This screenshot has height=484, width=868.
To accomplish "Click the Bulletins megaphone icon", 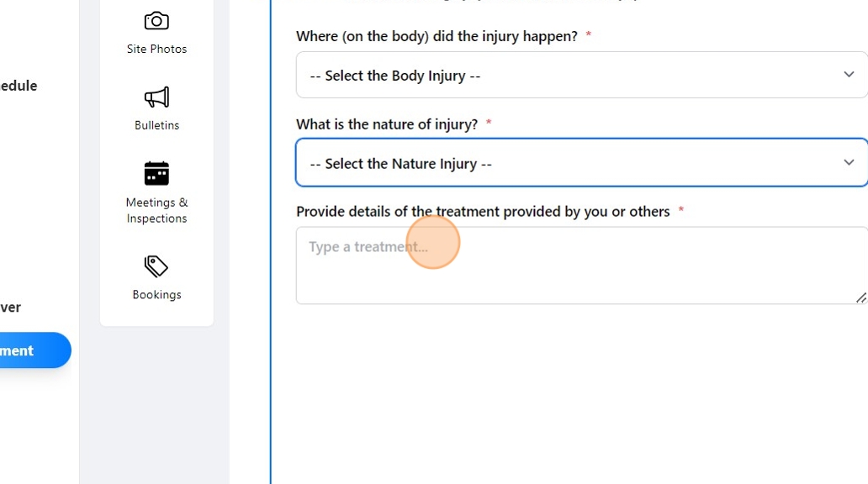I will pos(156,97).
